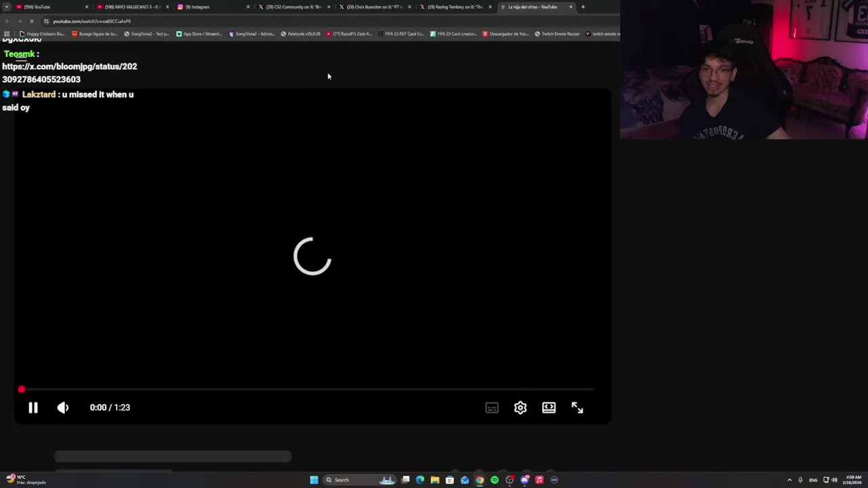
Task: Open Discord from taskbar
Action: point(524,480)
